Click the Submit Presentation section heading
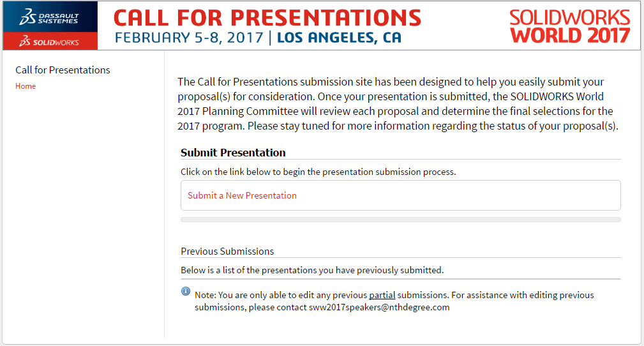This screenshot has width=644, height=346. (233, 153)
